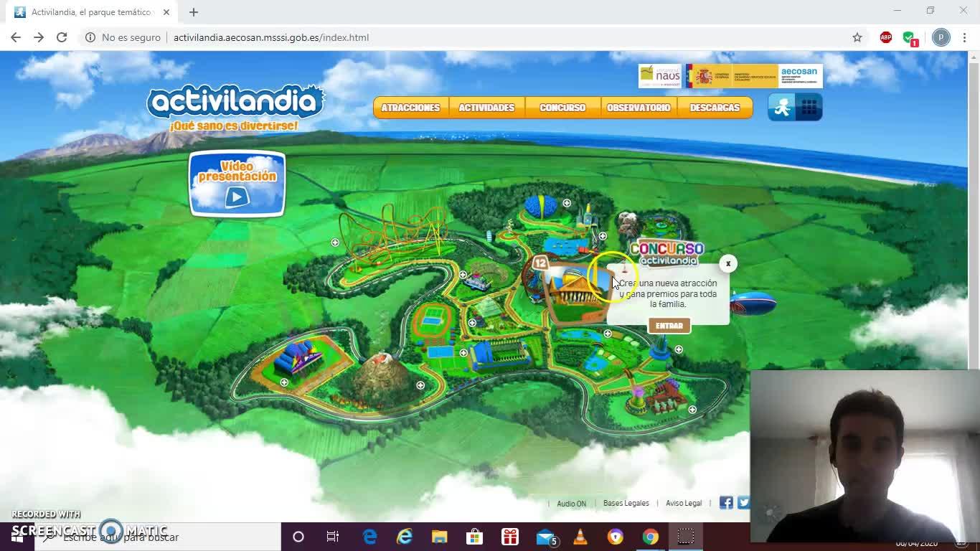Go forward to the next page
The height and width of the screenshot is (551, 980).
coord(39,37)
